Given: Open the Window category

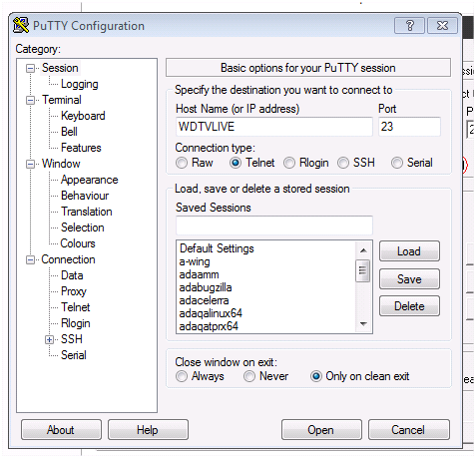Looking at the screenshot, I should [61, 164].
